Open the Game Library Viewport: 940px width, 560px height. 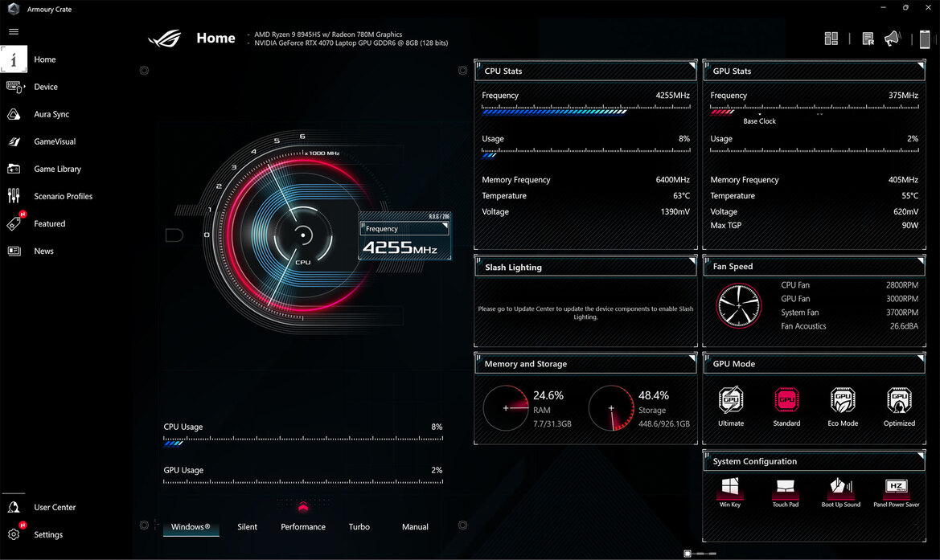tap(57, 169)
